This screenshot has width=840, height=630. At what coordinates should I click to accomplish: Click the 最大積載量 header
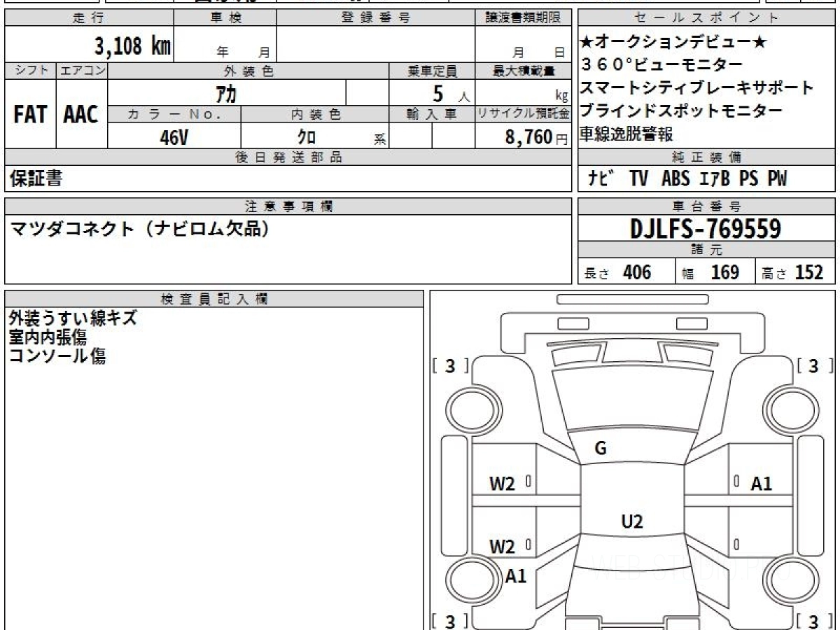tap(523, 71)
